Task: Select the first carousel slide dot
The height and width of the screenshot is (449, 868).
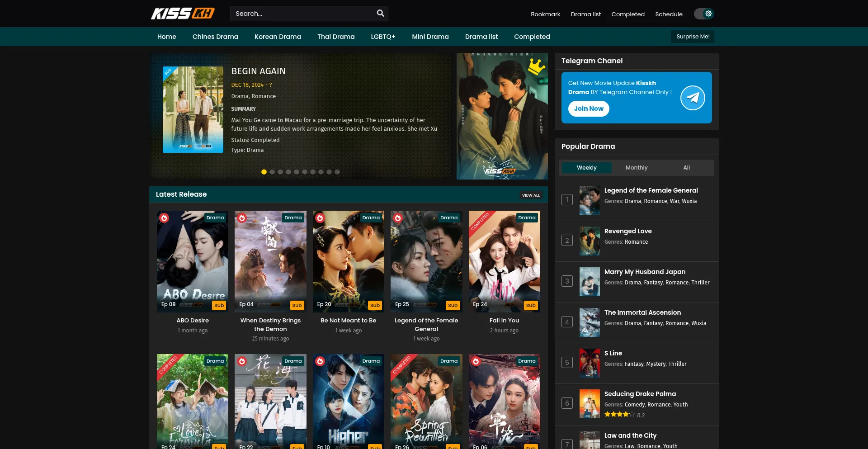Action: coord(264,172)
